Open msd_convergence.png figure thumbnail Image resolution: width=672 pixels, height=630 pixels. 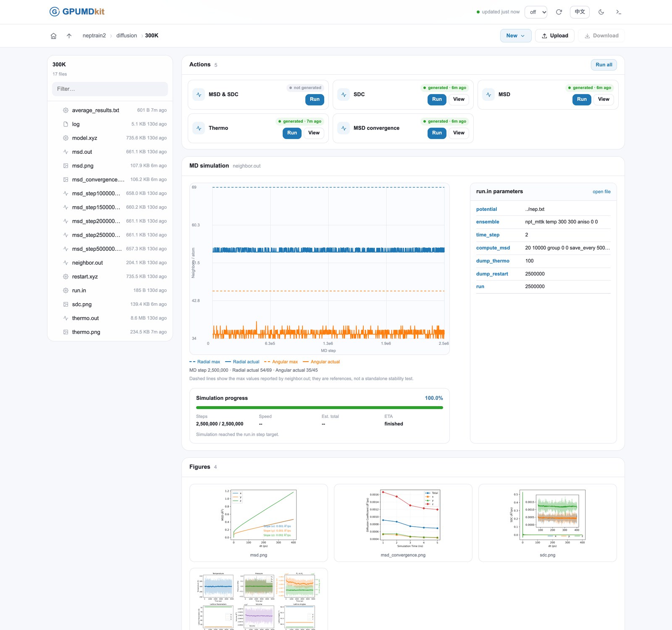coord(403,523)
